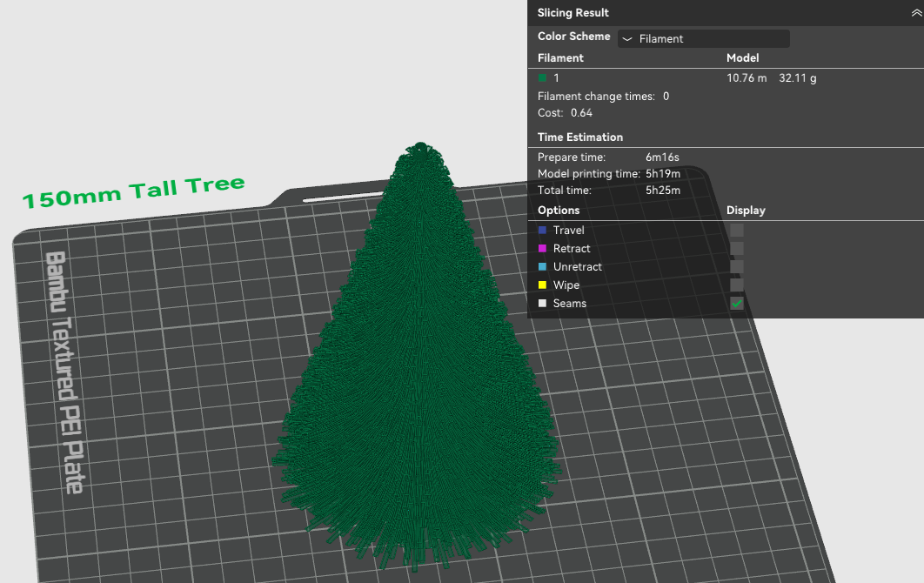The width and height of the screenshot is (924, 583).
Task: Click the '32.11 g' filament weight
Action: tap(797, 77)
